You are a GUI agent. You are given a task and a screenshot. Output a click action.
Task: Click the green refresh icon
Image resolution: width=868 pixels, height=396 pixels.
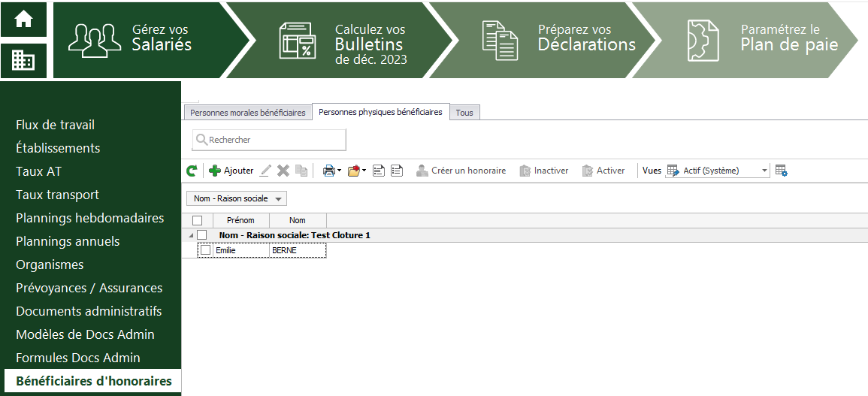pyautogui.click(x=192, y=171)
